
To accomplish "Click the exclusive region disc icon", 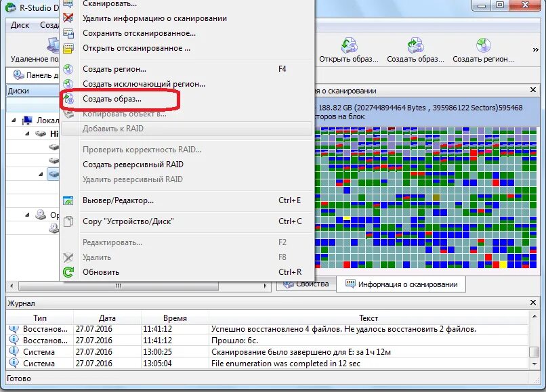I will (68, 84).
